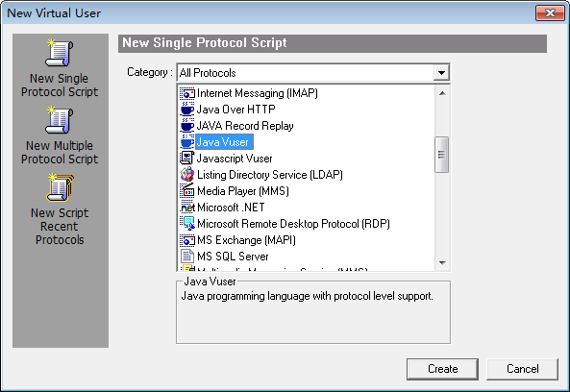Click New Script Recent Protocols label
This screenshot has width=570, height=392.
pyautogui.click(x=60, y=226)
